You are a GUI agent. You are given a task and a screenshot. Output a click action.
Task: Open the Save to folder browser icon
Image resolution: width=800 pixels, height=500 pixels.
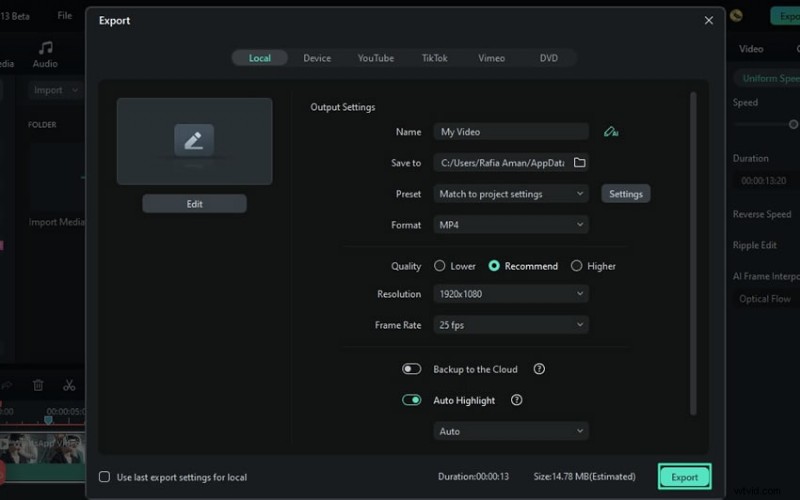point(579,163)
